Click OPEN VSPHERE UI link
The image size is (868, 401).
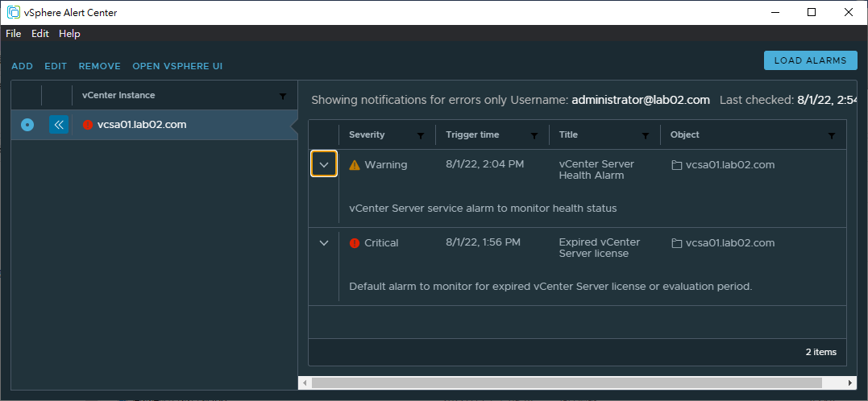(x=177, y=66)
